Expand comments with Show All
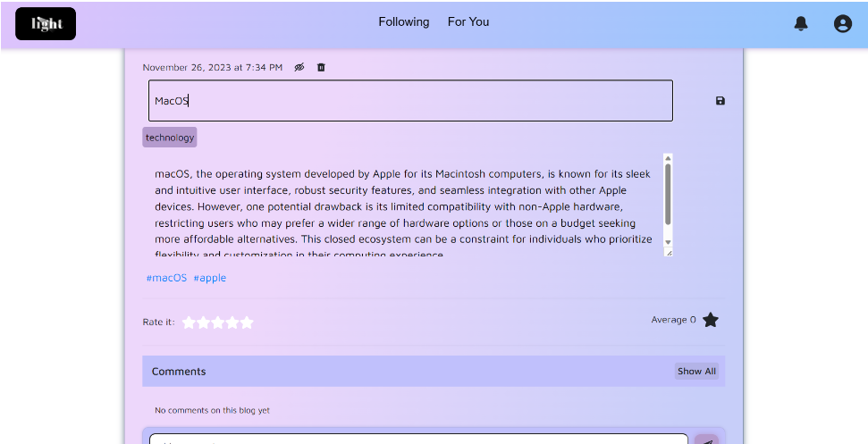Image resolution: width=868 pixels, height=444 pixels. [x=696, y=371]
